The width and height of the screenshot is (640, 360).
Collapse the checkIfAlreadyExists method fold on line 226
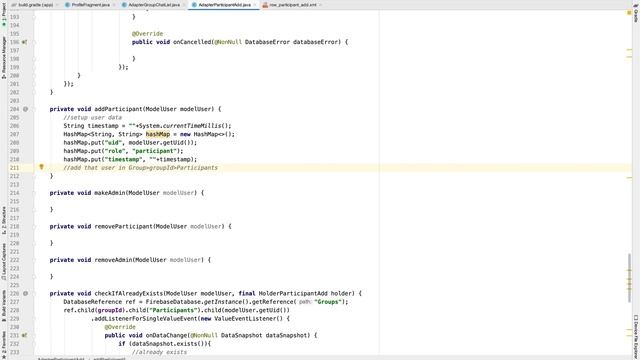pos(34,293)
